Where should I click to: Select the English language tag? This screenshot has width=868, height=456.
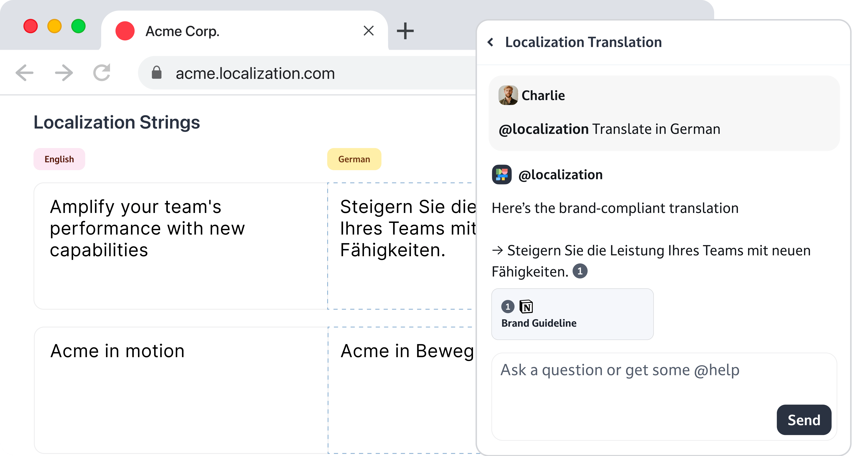coord(59,159)
